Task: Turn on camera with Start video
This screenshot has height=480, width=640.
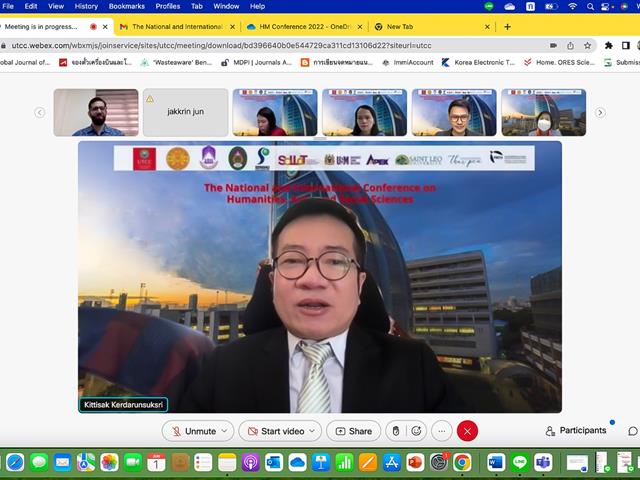Action: (276, 431)
